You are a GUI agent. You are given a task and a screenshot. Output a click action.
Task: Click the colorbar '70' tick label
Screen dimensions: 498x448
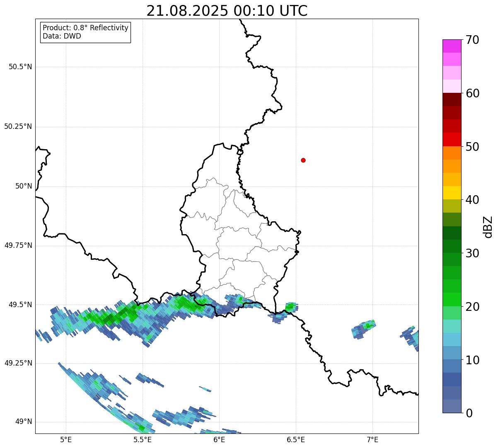point(472,40)
